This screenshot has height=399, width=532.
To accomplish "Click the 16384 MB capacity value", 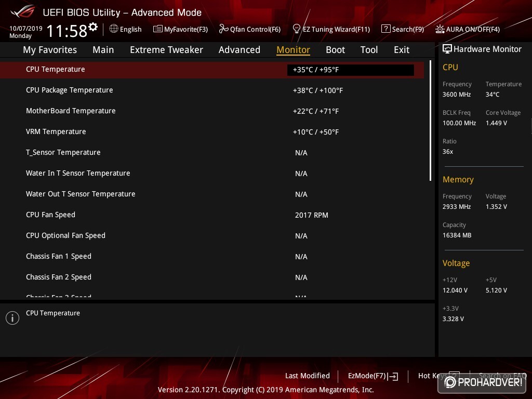I will [457, 235].
